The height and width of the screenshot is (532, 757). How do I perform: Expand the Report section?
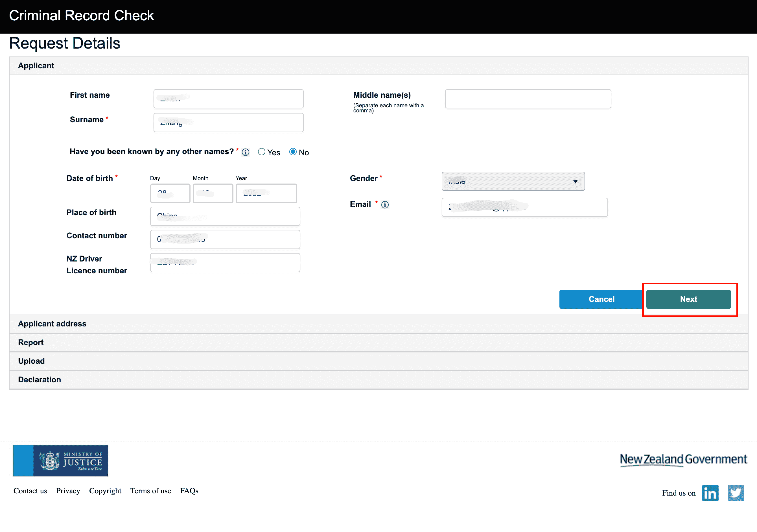click(x=31, y=342)
